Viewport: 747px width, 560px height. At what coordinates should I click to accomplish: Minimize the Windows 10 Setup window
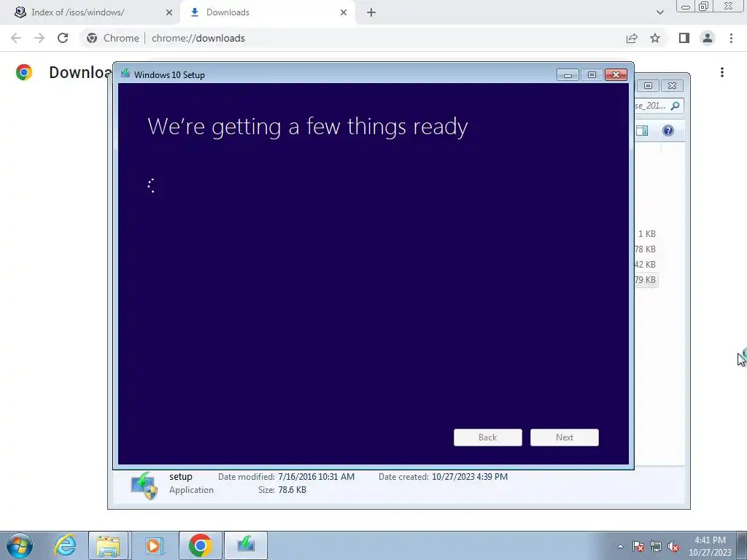pyautogui.click(x=568, y=75)
